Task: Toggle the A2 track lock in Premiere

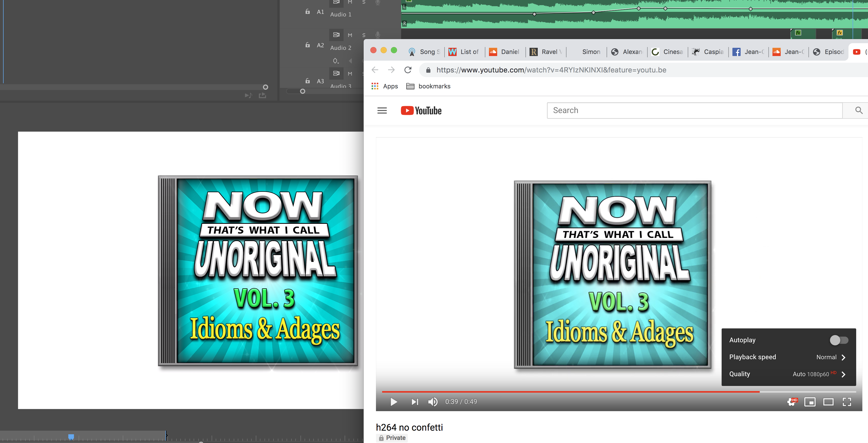Action: [x=307, y=45]
